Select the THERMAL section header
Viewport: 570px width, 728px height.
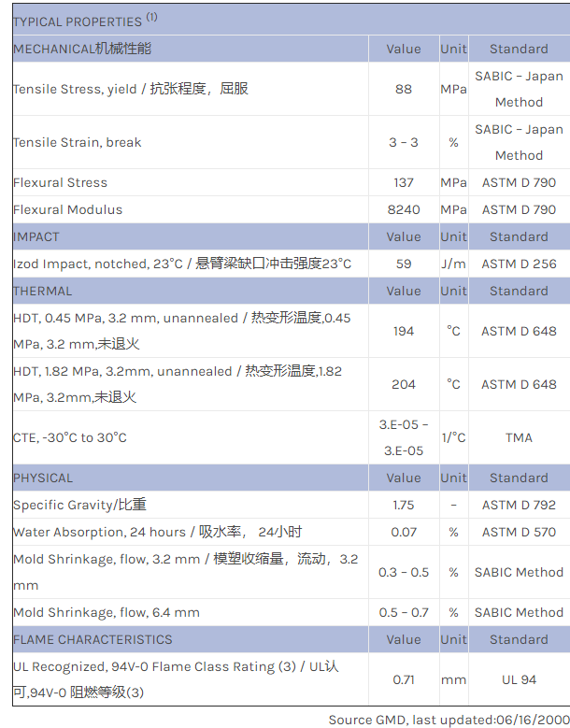click(x=43, y=291)
